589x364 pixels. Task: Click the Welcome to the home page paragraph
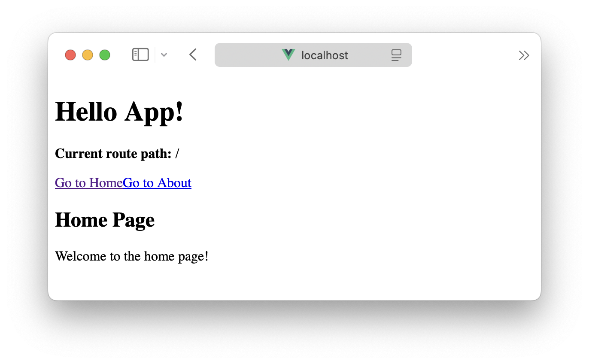coord(131,256)
